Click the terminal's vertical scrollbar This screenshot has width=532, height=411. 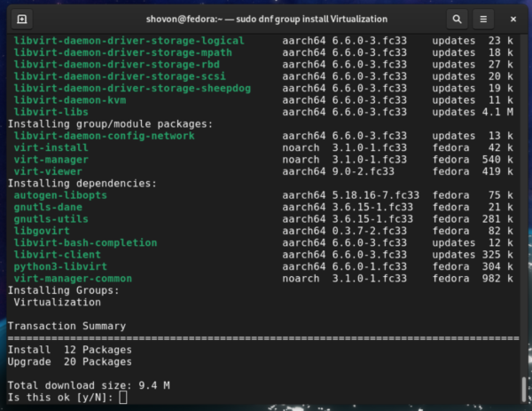click(524, 389)
